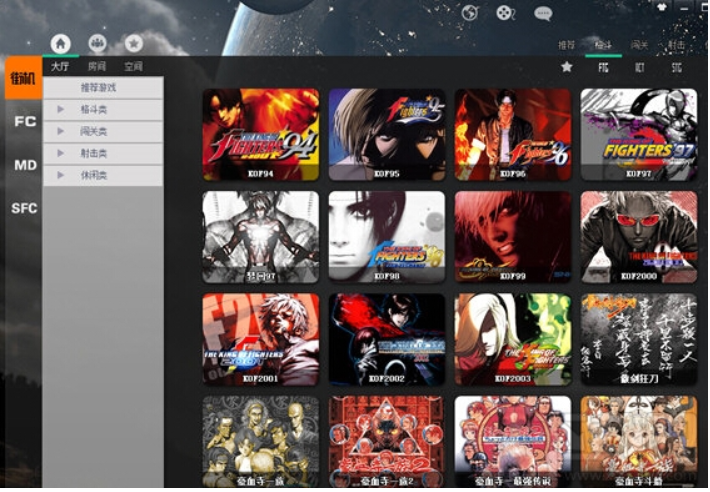Select the MD platform tab
Screen dimensions: 710x492
(x=24, y=164)
